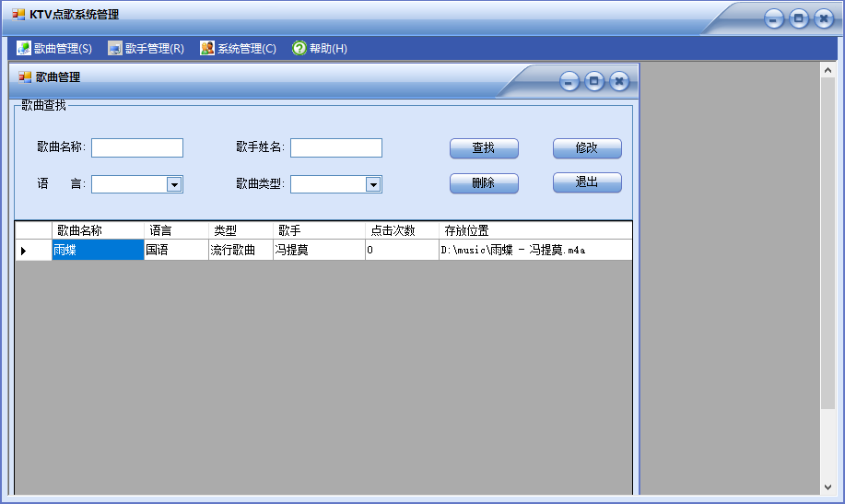This screenshot has height=504, width=845.
Task: Minimize the 歌曲管理 child window
Action: pyautogui.click(x=569, y=82)
